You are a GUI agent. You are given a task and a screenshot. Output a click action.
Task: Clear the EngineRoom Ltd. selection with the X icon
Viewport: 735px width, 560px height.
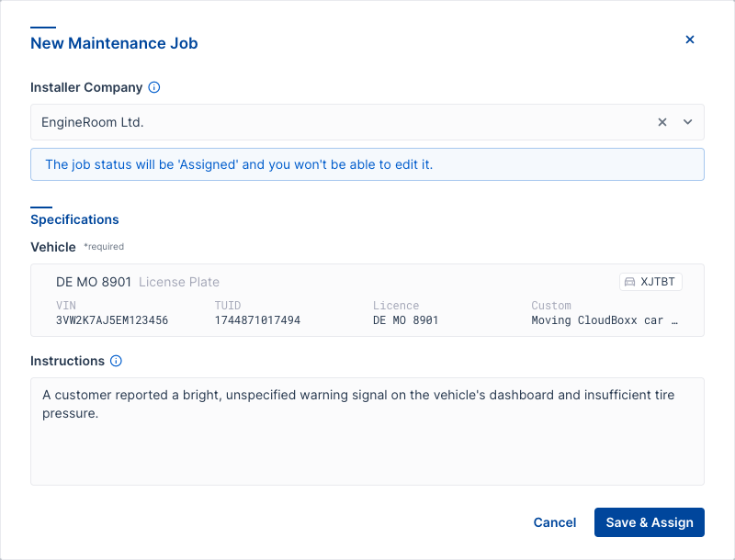pyautogui.click(x=662, y=121)
